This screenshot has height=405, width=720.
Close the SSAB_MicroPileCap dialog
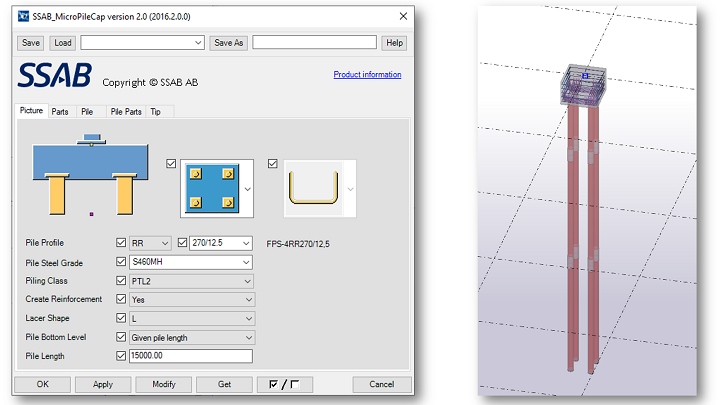coord(403,17)
